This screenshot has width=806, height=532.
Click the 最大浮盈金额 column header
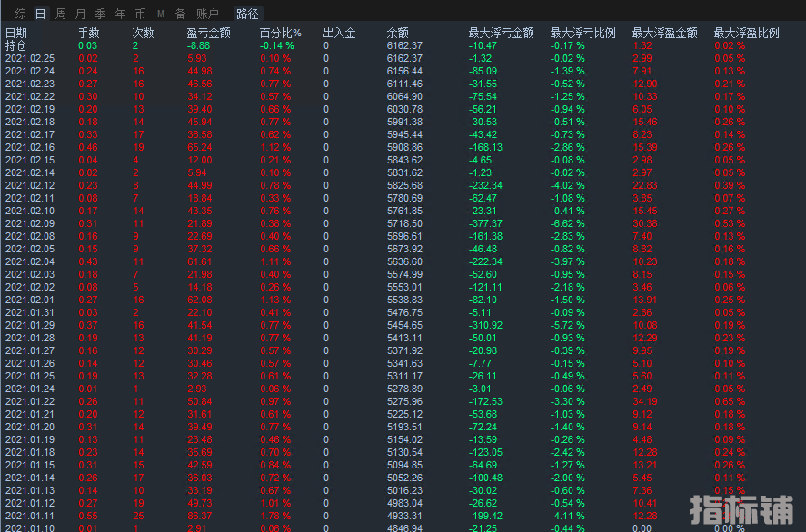point(664,33)
